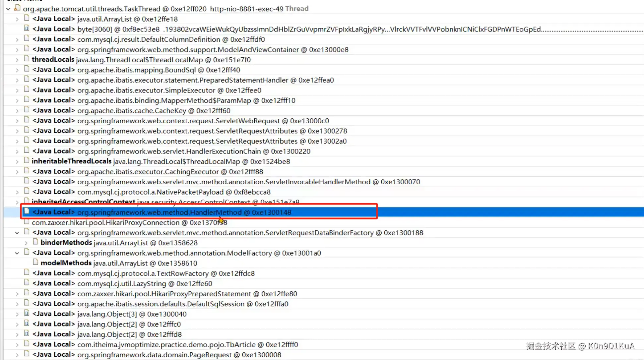Viewport: 644px width, 360px height.
Task: Collapse the TaskThread root node
Action: 8,9
